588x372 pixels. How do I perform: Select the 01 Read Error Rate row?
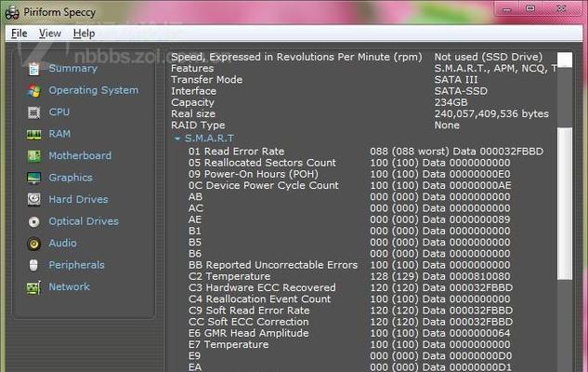pyautogui.click(x=366, y=152)
